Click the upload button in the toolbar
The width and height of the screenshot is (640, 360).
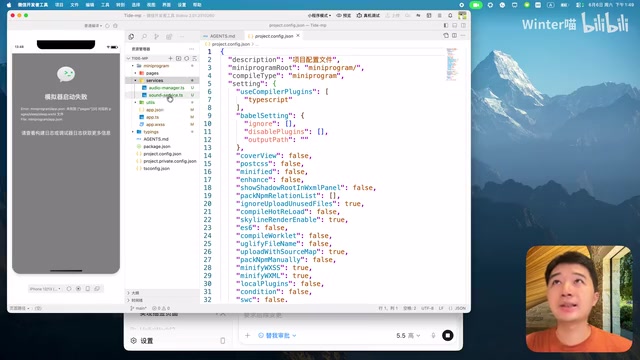(393, 16)
